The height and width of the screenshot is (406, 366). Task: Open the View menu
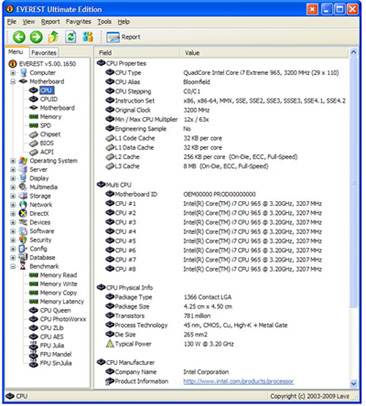(x=28, y=22)
